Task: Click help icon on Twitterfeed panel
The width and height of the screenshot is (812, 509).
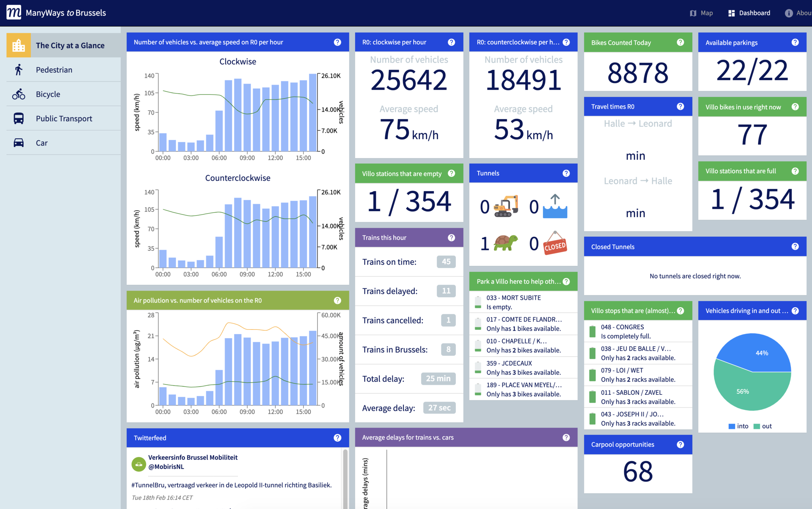Action: coord(337,438)
